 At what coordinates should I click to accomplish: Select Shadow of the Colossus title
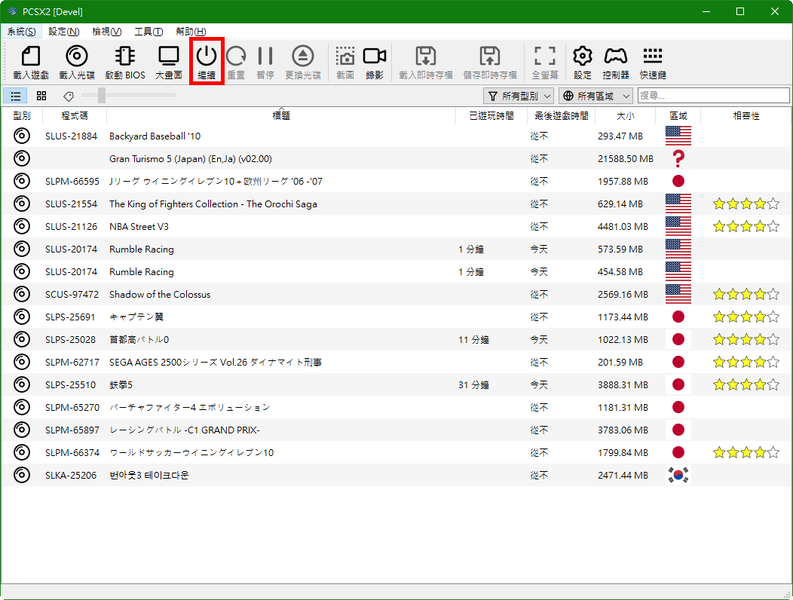coord(160,294)
